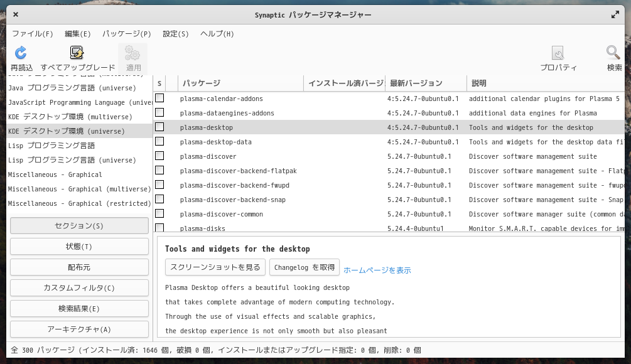This screenshot has height=364, width=631.
Task: Click the 'Discover software management suite - Flatpak' description
Action: coord(546,171)
